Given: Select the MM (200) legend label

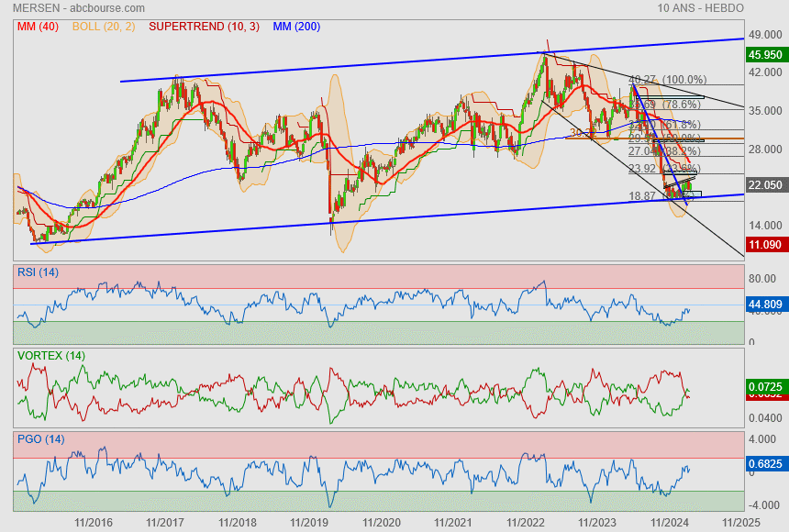Looking at the screenshot, I should [294, 27].
